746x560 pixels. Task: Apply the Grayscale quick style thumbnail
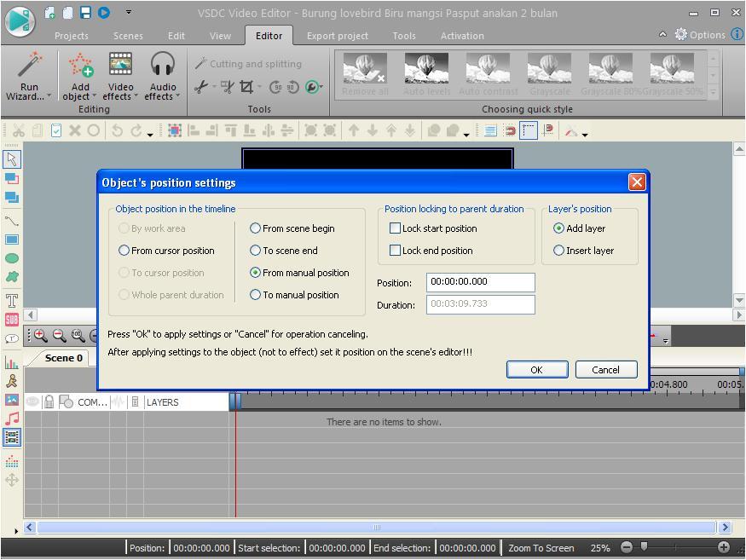pyautogui.click(x=550, y=74)
